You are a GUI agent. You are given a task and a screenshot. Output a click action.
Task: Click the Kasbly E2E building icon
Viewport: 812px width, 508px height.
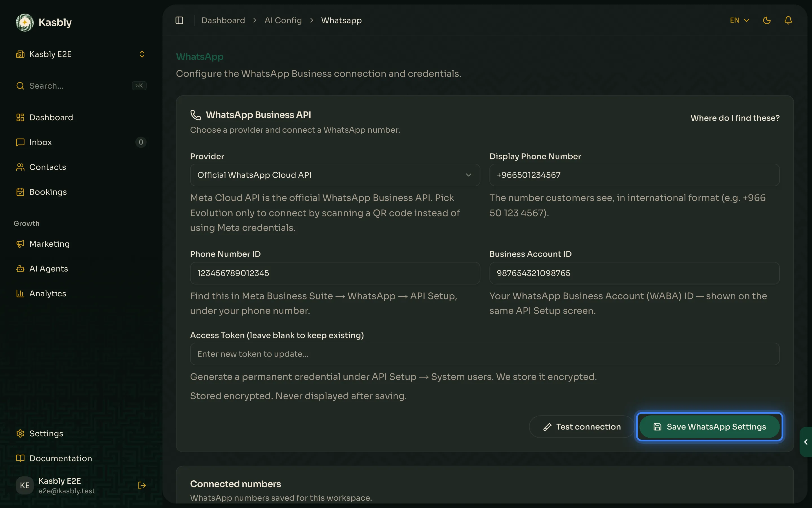(20, 54)
